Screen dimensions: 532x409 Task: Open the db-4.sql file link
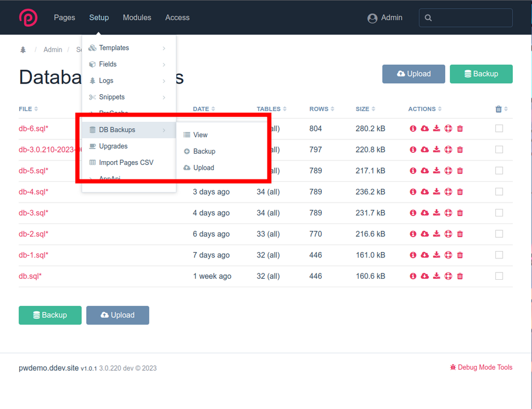click(34, 191)
